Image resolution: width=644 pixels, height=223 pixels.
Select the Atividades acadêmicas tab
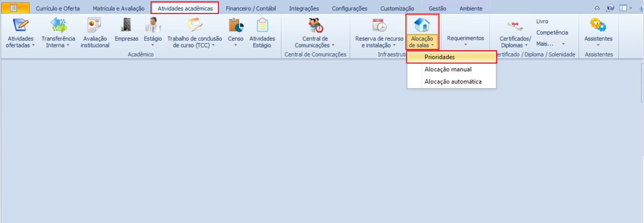[x=185, y=8]
